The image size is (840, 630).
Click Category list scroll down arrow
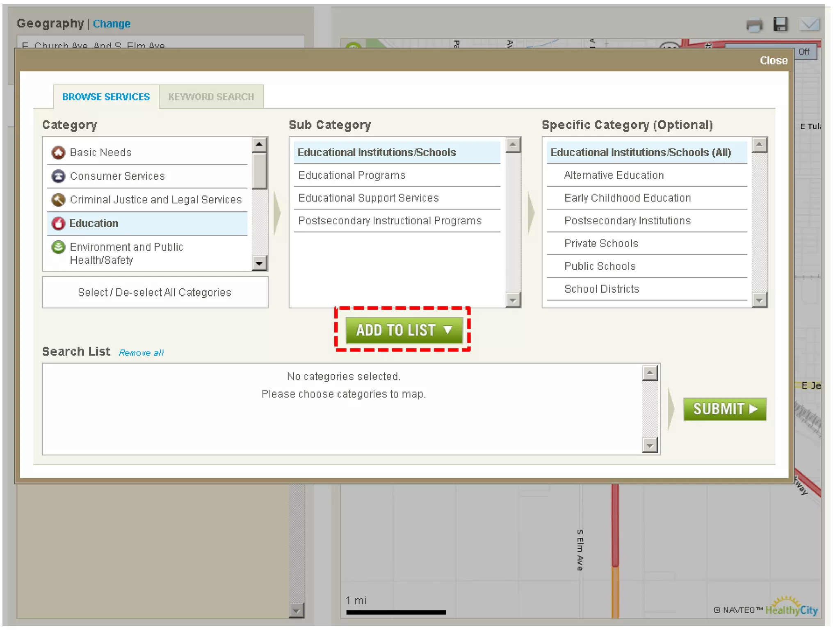pos(259,263)
